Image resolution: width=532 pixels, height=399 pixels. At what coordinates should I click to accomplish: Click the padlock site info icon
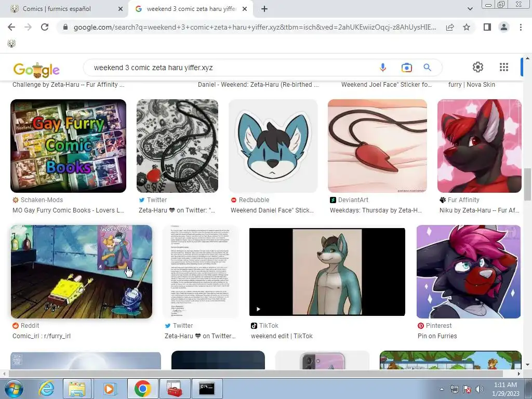point(65,27)
